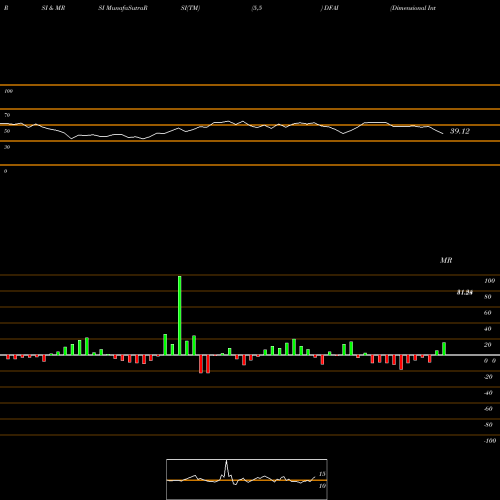Click the end of the white RSI line
This screenshot has height=500, width=500.
click(x=443, y=134)
